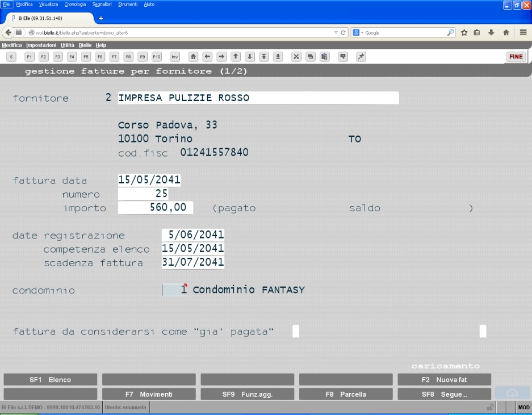Click the pin icon in the toolbar
532x415 pixels.
point(361,57)
